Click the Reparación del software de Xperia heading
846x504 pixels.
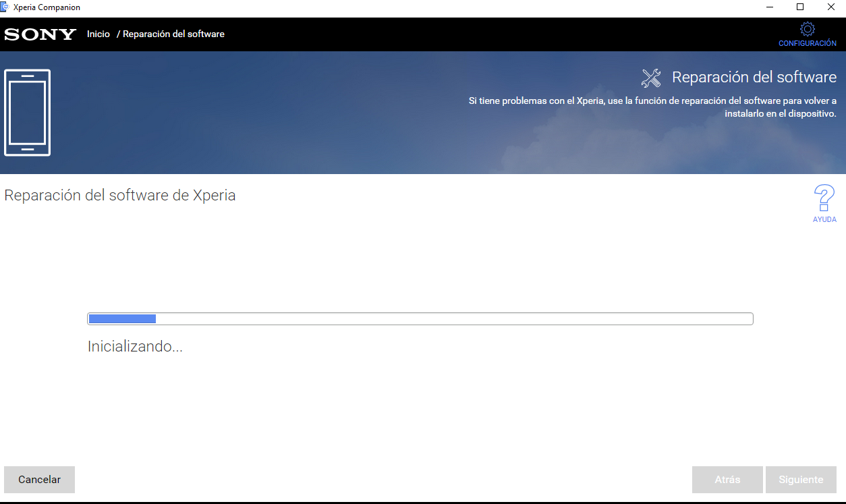[x=120, y=196]
